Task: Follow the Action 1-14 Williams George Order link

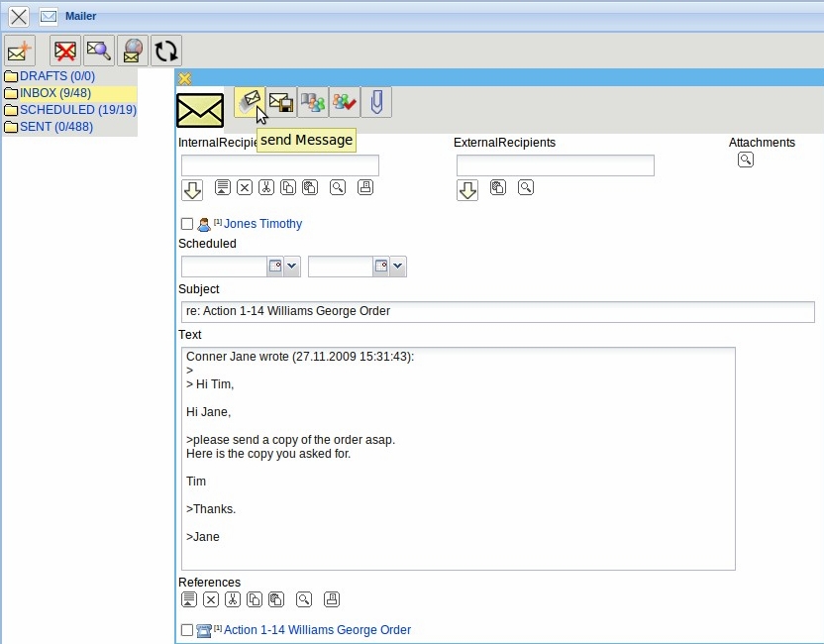Action: [x=316, y=630]
